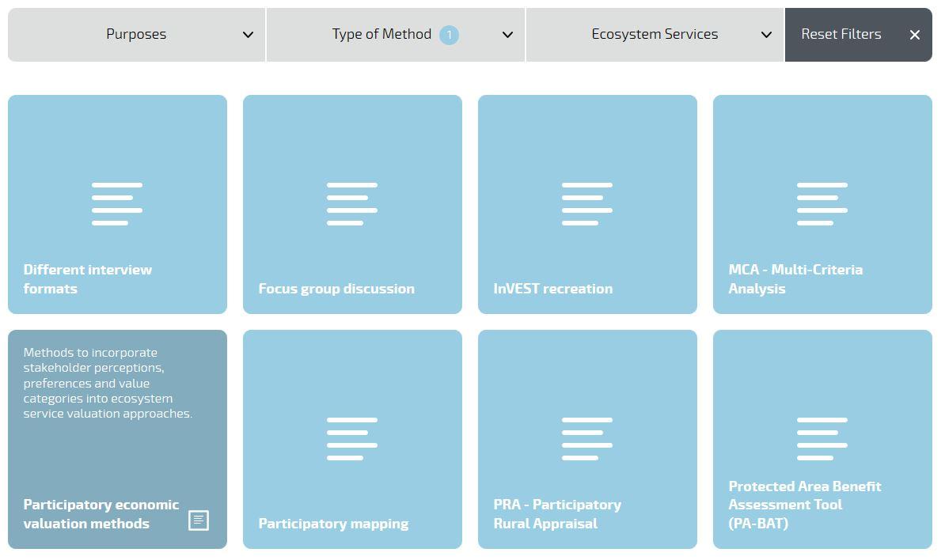Open the Type of Method dropdown chevron
The image size is (945, 560).
tap(507, 35)
